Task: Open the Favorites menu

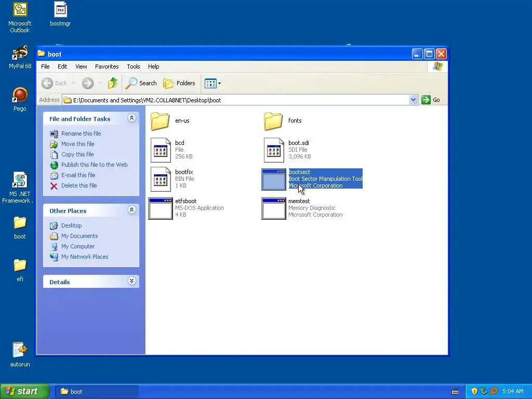Action: (x=107, y=66)
